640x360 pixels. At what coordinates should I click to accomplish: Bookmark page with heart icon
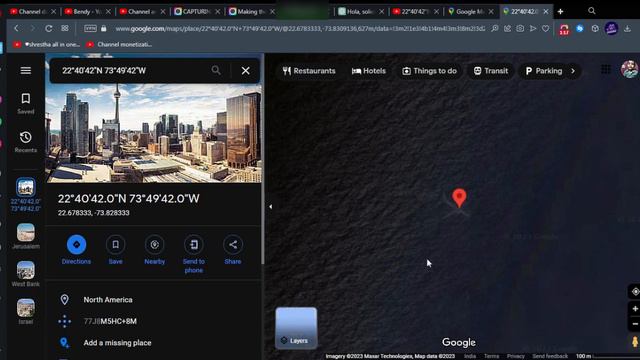click(x=546, y=29)
